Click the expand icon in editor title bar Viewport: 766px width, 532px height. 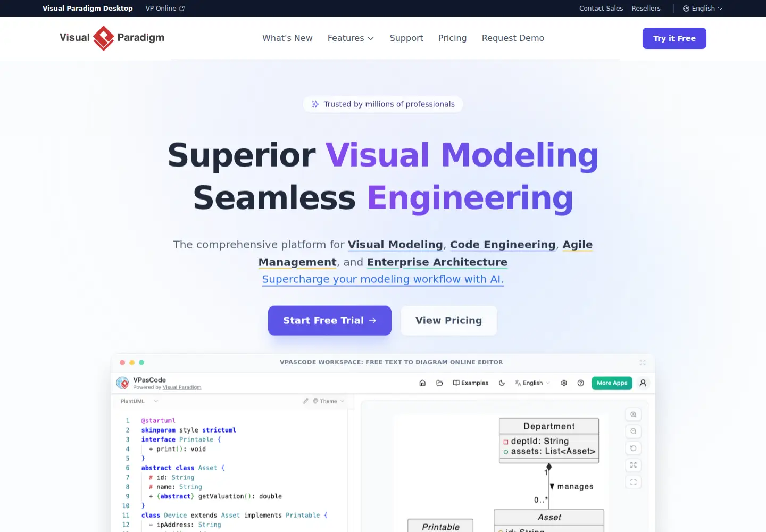pyautogui.click(x=642, y=362)
